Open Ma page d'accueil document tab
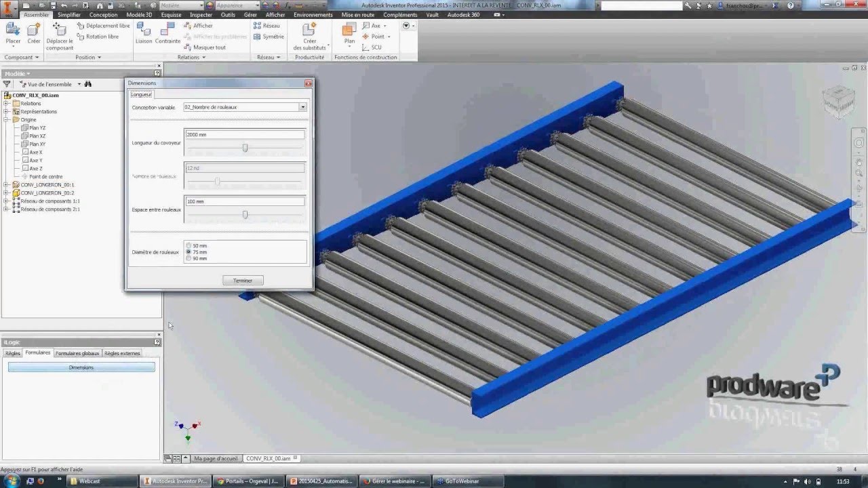 click(x=216, y=459)
